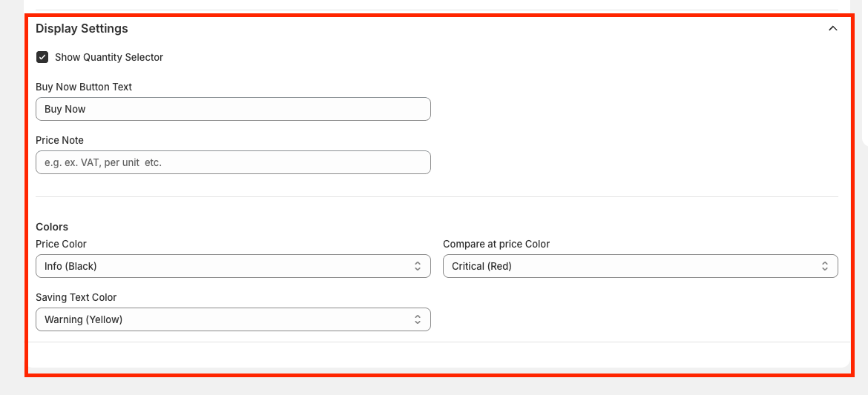The image size is (868, 395).
Task: Click the Buy Now Button Text label
Action: 84,87
